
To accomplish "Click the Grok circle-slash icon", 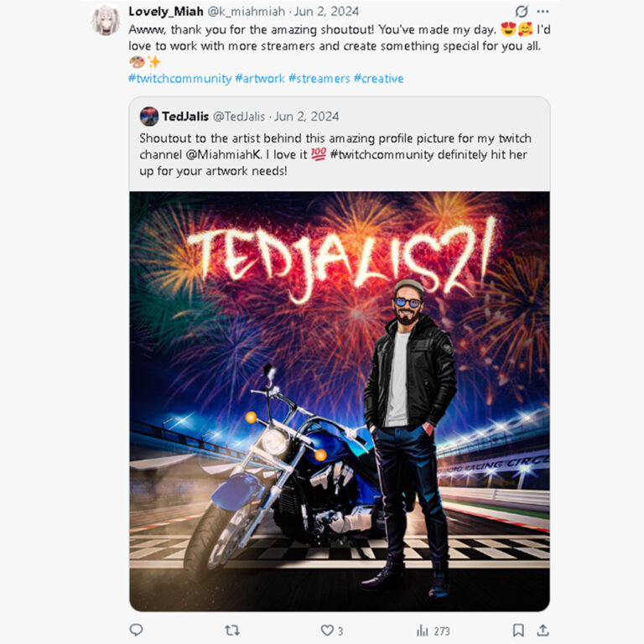I will 522,12.
